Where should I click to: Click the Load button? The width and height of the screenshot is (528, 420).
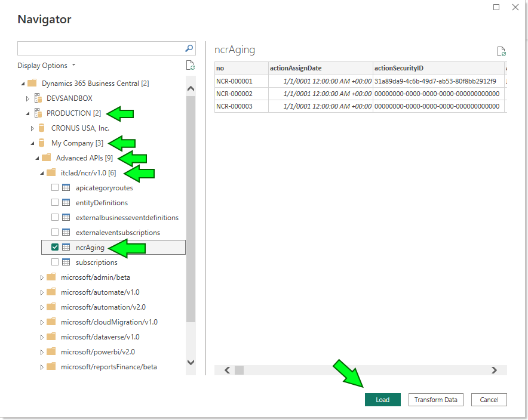(x=382, y=400)
